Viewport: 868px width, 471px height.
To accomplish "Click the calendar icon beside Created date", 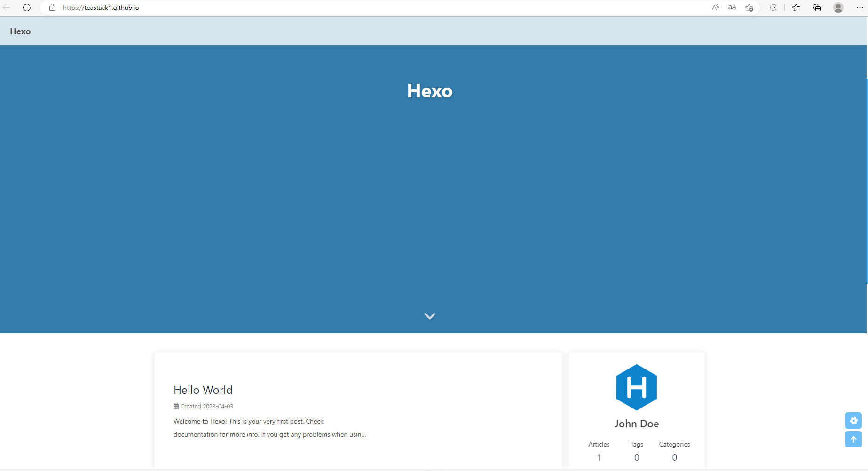I will [176, 407].
